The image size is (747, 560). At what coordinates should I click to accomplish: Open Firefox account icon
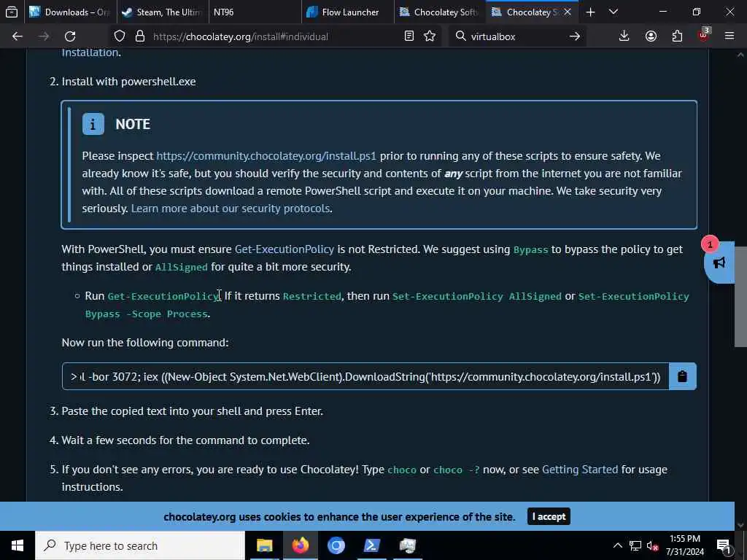651,36
